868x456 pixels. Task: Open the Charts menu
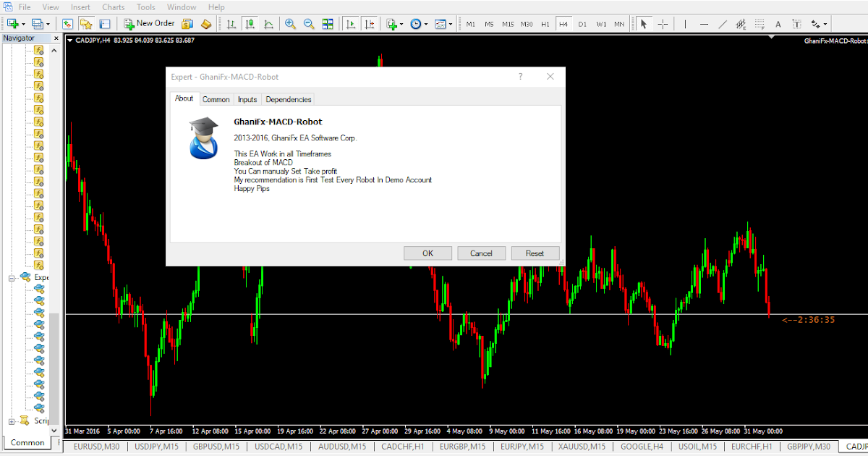pos(114,7)
